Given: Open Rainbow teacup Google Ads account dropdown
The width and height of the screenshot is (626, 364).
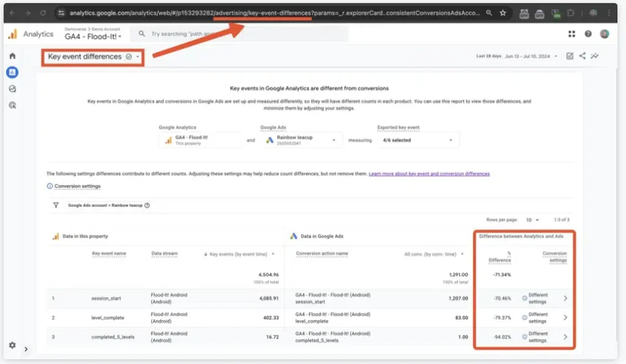Looking at the screenshot, I should [x=302, y=140].
